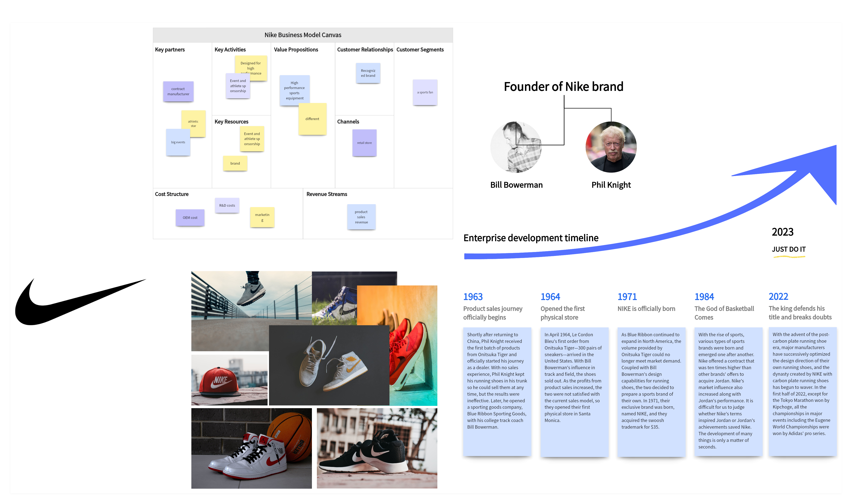852x504 pixels.
Task: Select the 'contract manufacturer' sticky note
Action: pyautogui.click(x=178, y=91)
